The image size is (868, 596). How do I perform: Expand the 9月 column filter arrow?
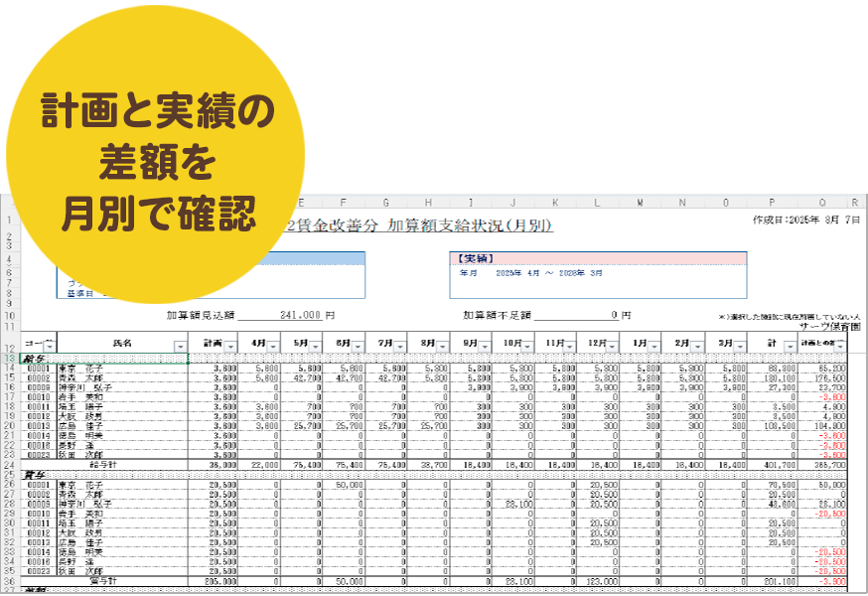tap(485, 345)
